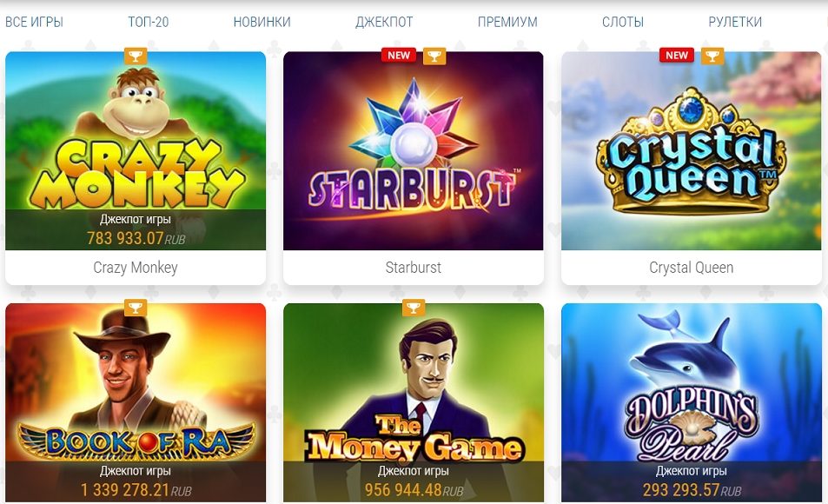The height and width of the screenshot is (504, 828).
Task: Click the Starburst title text
Action: coord(414,268)
